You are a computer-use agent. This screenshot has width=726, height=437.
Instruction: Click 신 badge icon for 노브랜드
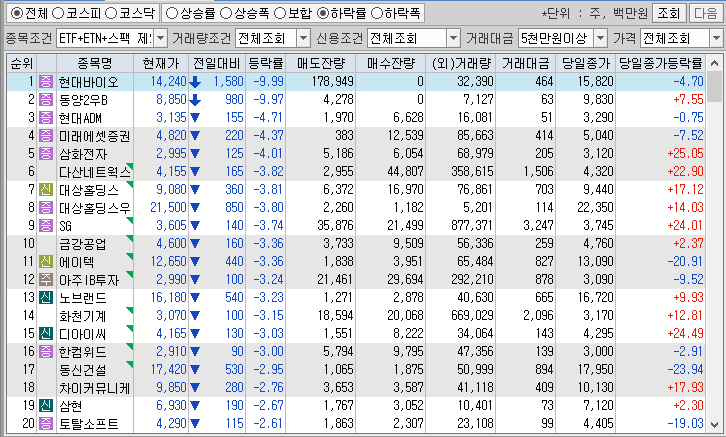(x=46, y=298)
